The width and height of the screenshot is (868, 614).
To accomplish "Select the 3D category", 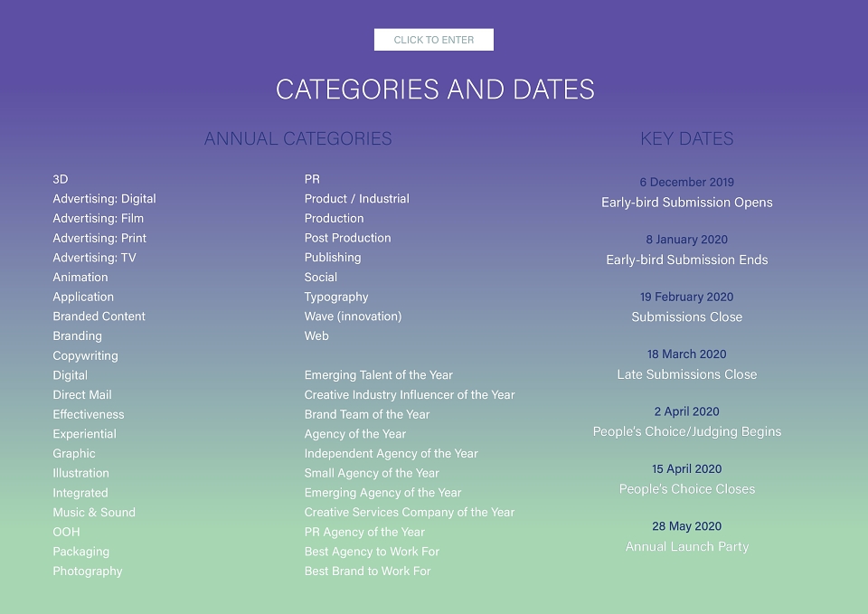I will tap(61, 179).
